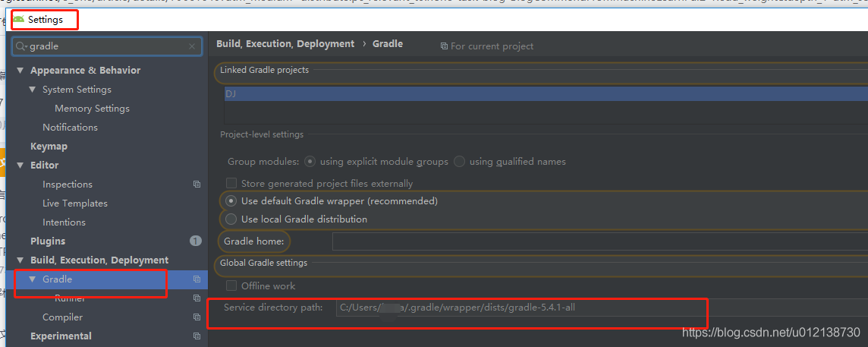This screenshot has height=347, width=868.
Task: Click the project-level icon beside Compiler
Action: 197,317
